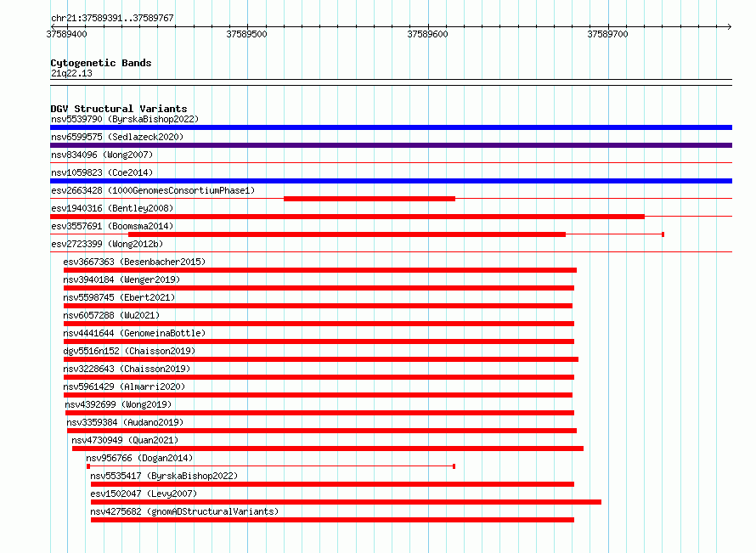This screenshot has width=756, height=553.
Task: Click the 37589700 ruler position
Action: 608,34
